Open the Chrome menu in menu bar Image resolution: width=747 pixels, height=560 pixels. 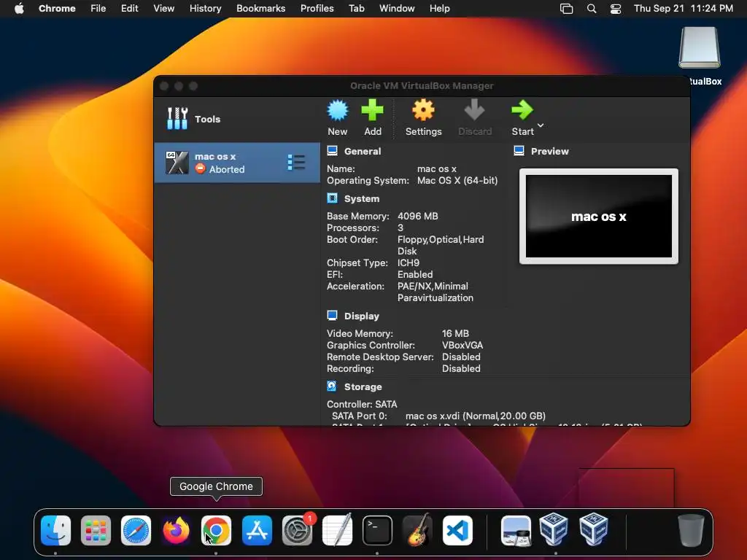(x=57, y=9)
